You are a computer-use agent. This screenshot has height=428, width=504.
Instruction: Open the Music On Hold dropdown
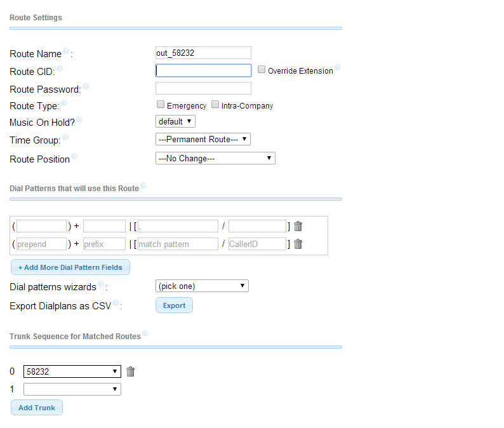coord(175,121)
